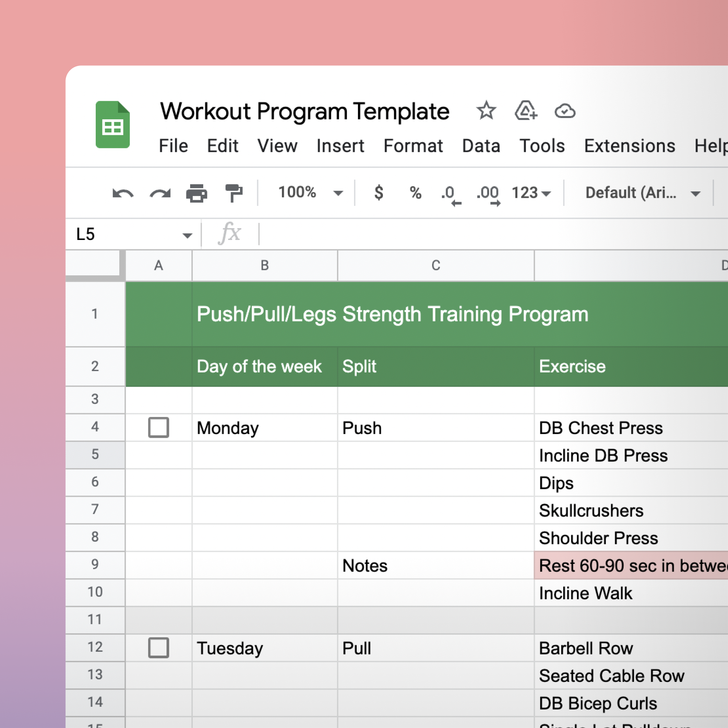Check the Tuesday workout checkbox
Viewport: 728px width, 728px height.
point(158,648)
